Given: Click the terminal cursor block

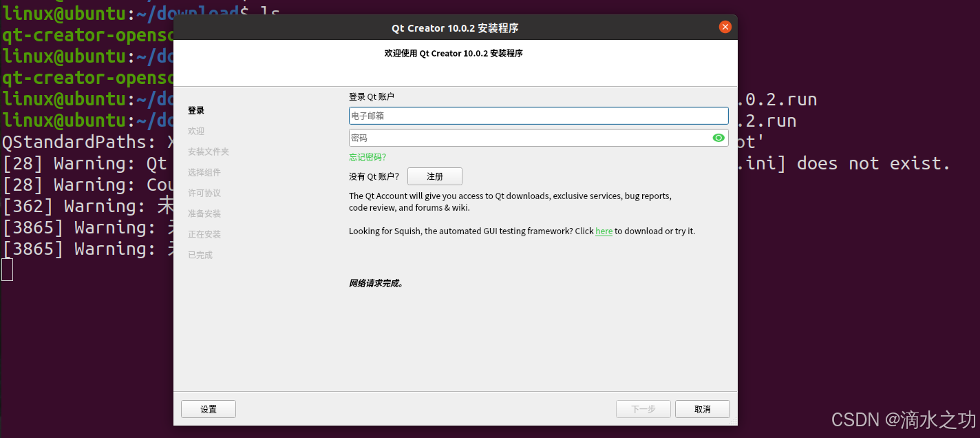Looking at the screenshot, I should click(x=7, y=269).
